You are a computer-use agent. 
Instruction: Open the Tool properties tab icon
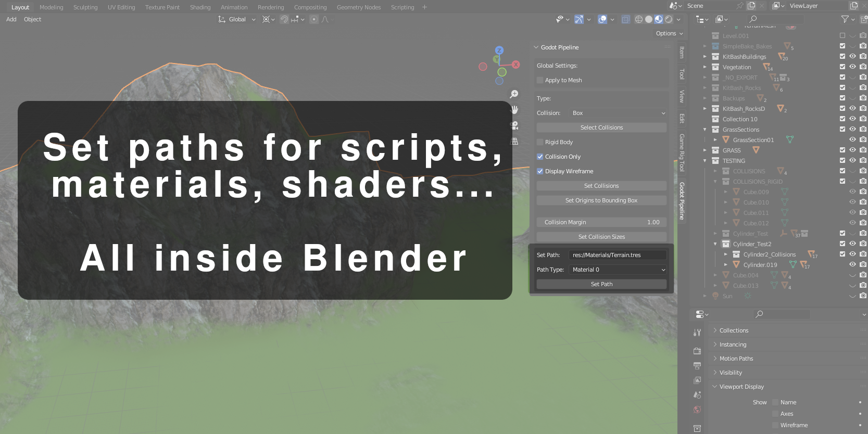[697, 332]
